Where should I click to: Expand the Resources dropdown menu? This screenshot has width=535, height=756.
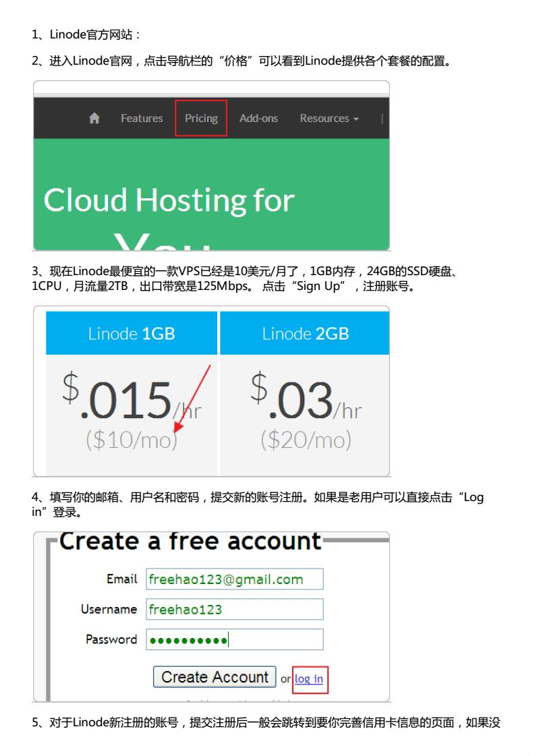coord(329,118)
